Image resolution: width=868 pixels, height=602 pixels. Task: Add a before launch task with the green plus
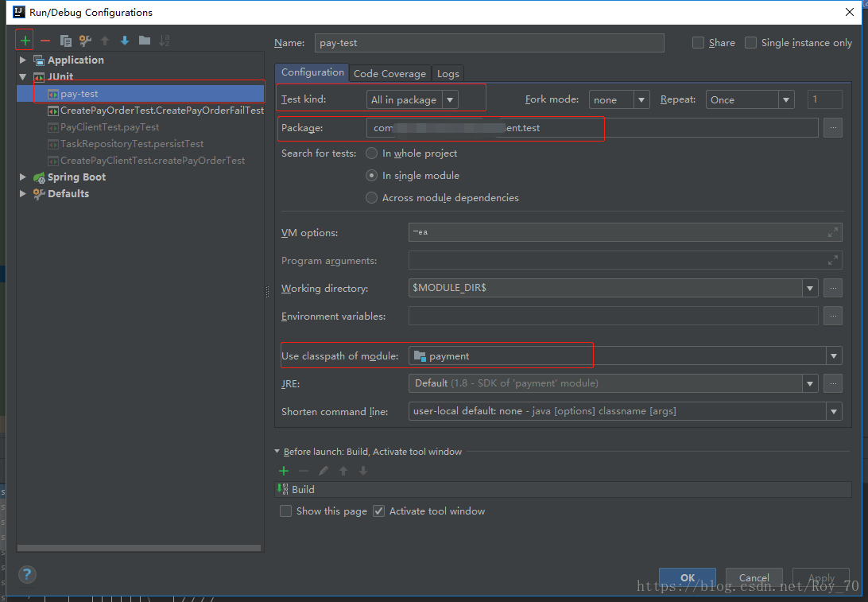(x=284, y=471)
